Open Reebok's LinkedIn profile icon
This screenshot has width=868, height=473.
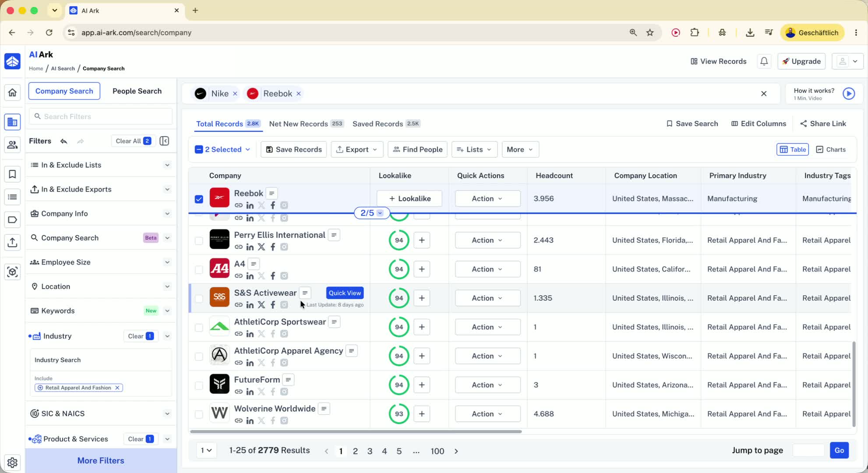(250, 205)
